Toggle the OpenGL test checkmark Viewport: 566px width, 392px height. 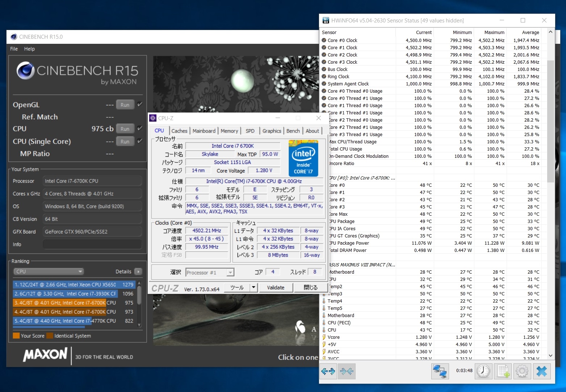click(x=140, y=104)
